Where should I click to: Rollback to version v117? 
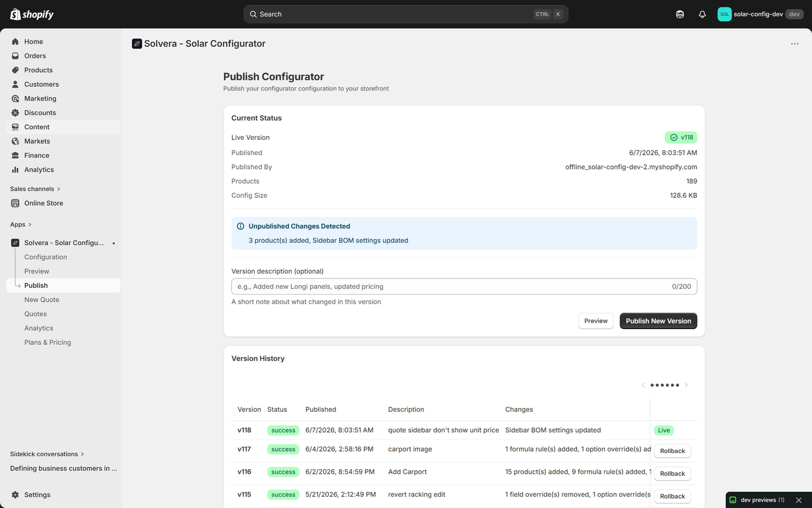pos(672,451)
